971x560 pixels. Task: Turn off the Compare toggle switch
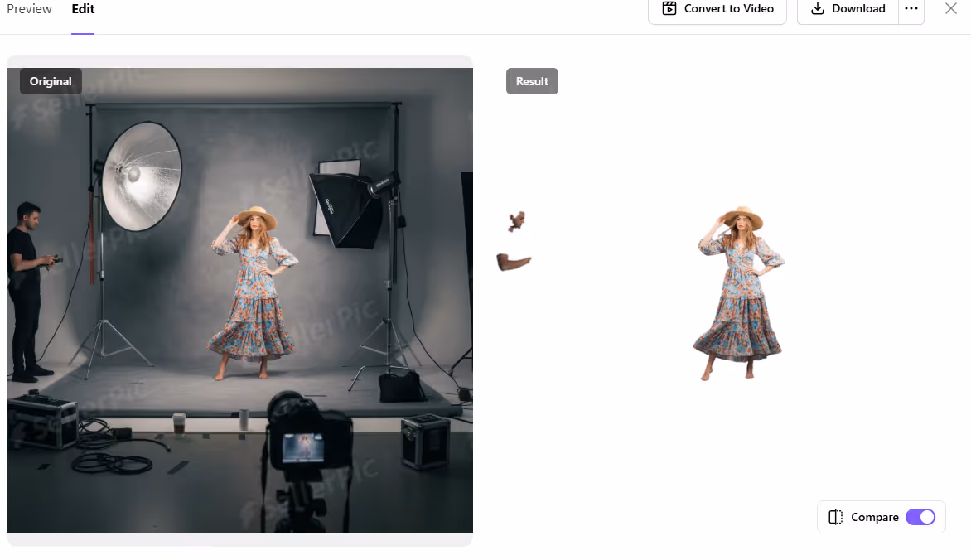(x=920, y=517)
